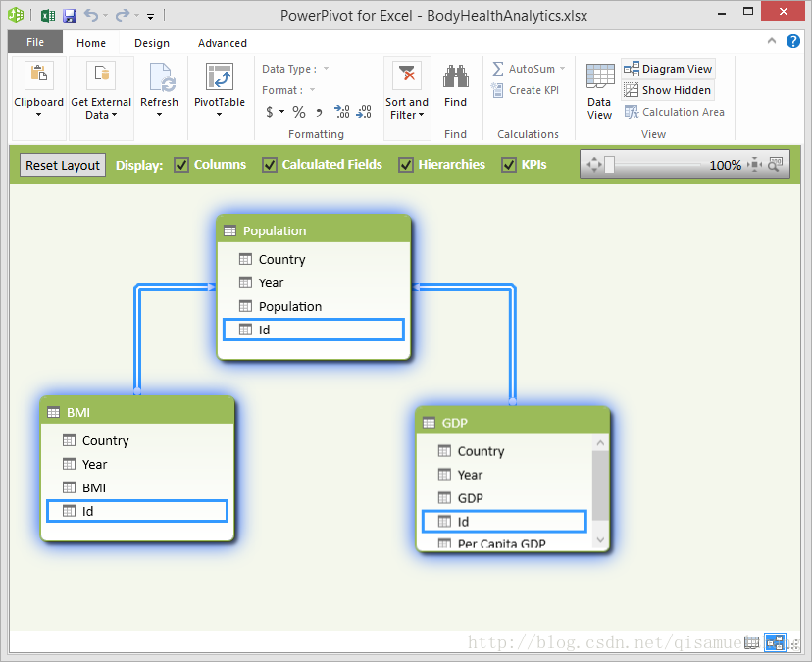Toggle Show Hidden

click(668, 90)
